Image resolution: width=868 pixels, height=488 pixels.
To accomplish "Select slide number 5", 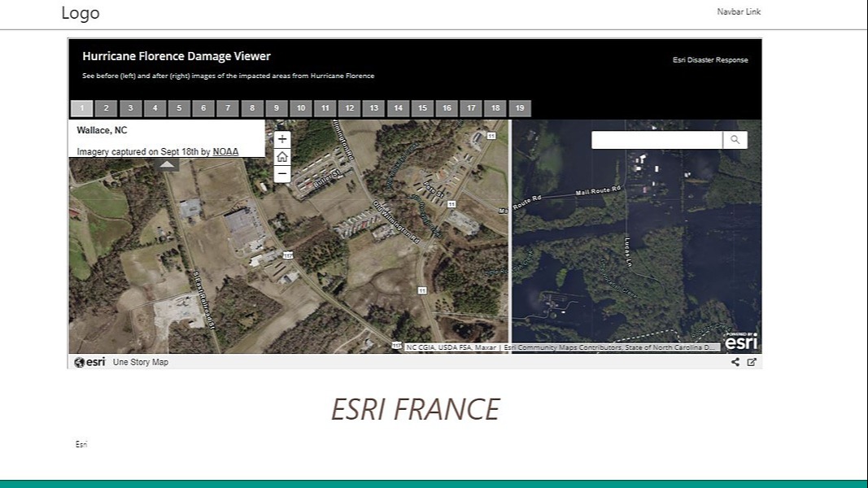I will coord(179,107).
